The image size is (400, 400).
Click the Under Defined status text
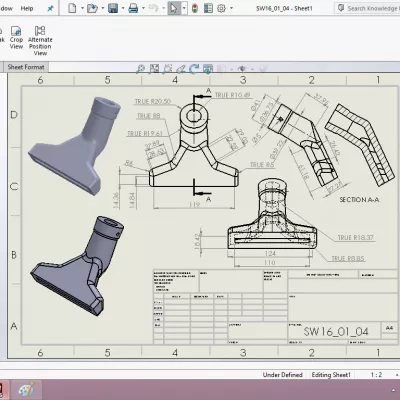[x=283, y=375]
